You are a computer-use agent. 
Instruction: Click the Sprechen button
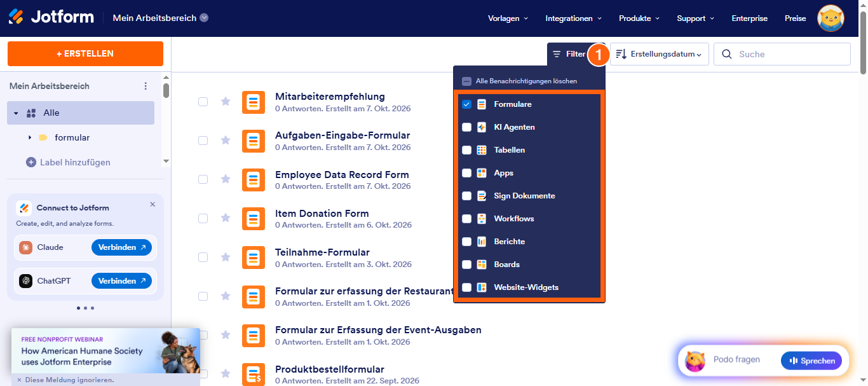811,361
